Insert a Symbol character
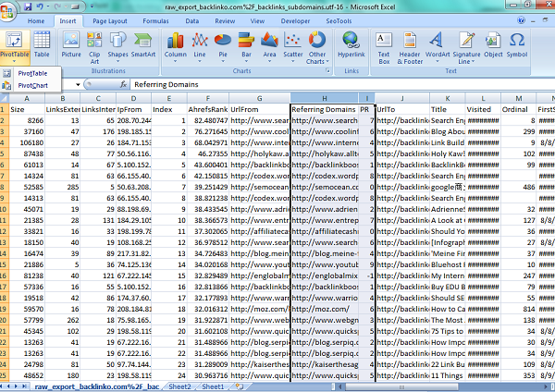This screenshot has height=392, width=555. tap(517, 46)
